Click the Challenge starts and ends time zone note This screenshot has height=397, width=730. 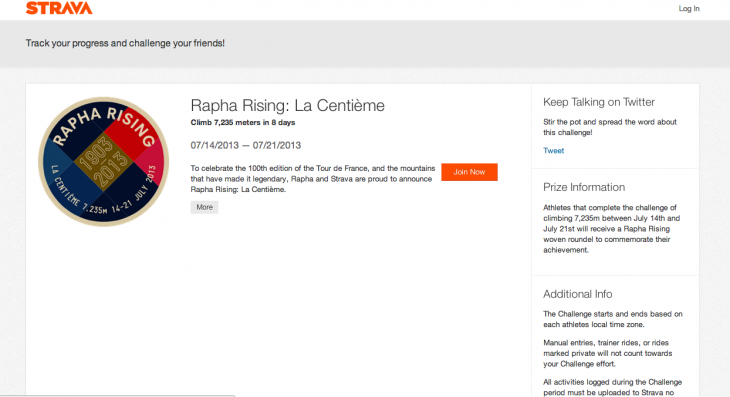tap(613, 319)
